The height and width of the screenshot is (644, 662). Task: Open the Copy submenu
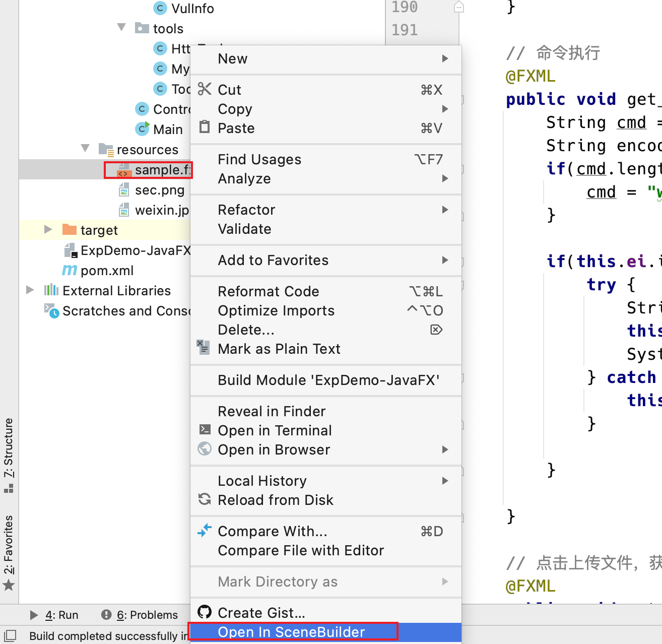326,109
